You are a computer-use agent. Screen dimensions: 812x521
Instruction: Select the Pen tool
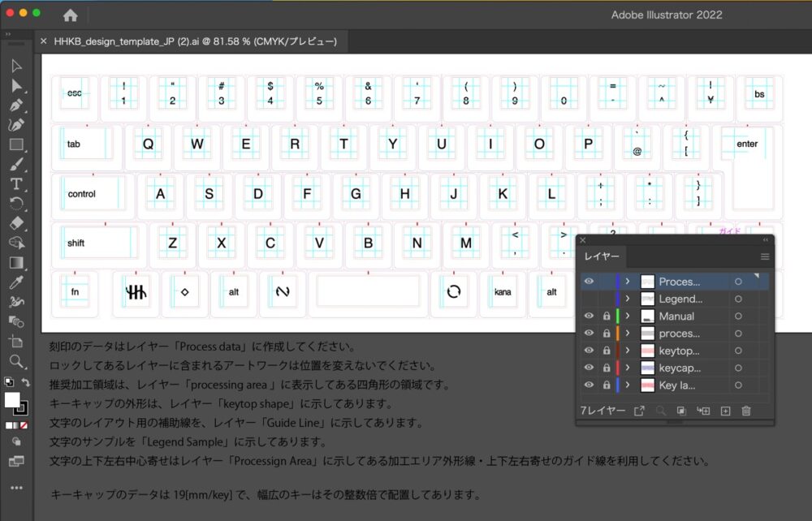tap(16, 105)
